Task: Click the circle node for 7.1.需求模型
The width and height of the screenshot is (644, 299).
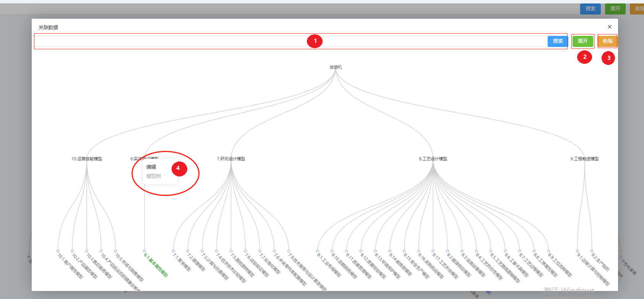Action: click(x=174, y=251)
